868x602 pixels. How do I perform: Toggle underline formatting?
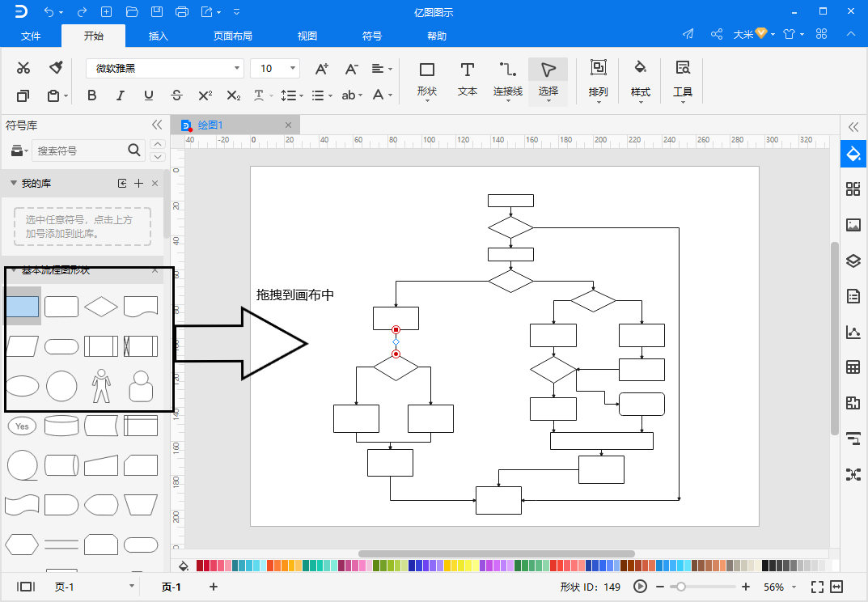148,95
